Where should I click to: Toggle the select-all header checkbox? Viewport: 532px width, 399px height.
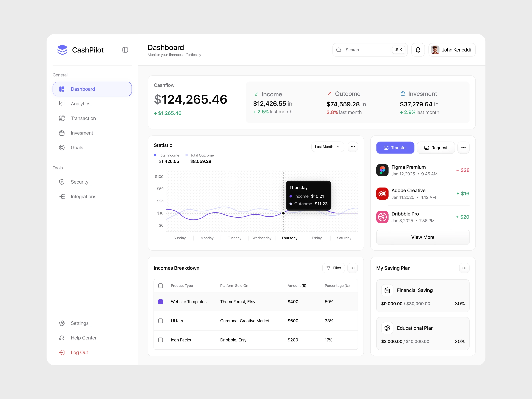pos(161,286)
